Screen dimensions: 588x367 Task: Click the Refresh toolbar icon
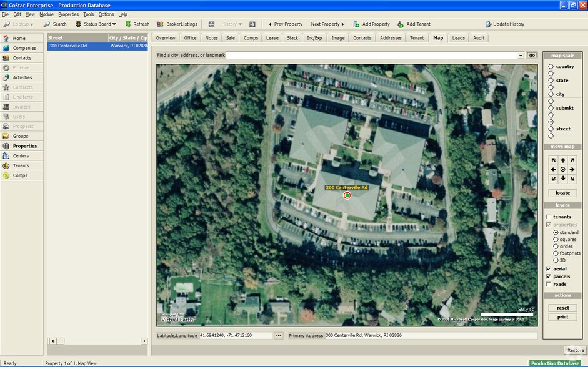(x=128, y=24)
